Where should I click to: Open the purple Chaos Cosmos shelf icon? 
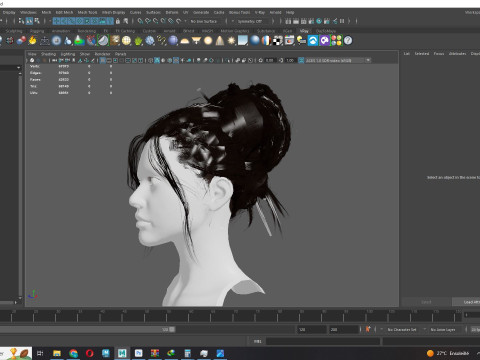click(x=324, y=41)
